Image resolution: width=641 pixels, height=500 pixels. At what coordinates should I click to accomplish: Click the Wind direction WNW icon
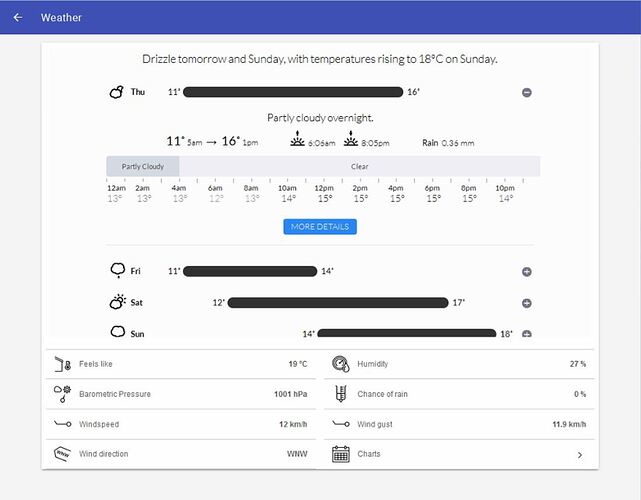62,454
